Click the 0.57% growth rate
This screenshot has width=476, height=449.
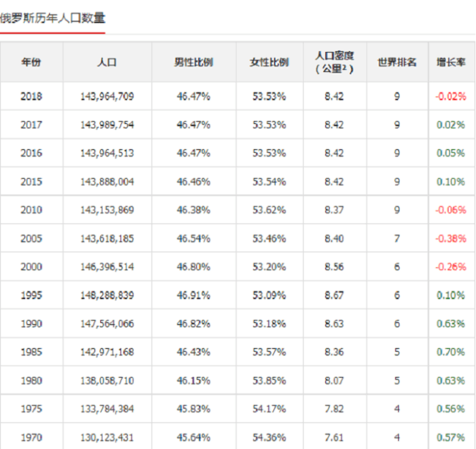click(x=451, y=437)
